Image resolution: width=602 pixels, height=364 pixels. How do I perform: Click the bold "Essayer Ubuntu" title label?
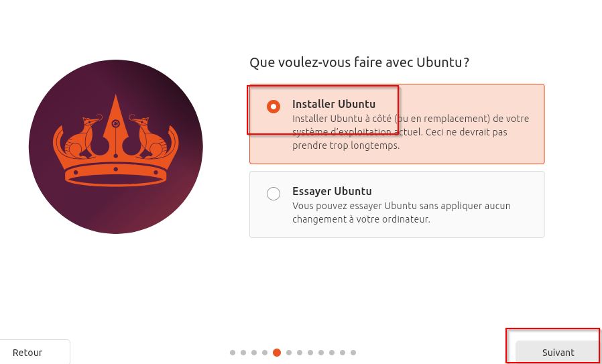click(x=332, y=191)
